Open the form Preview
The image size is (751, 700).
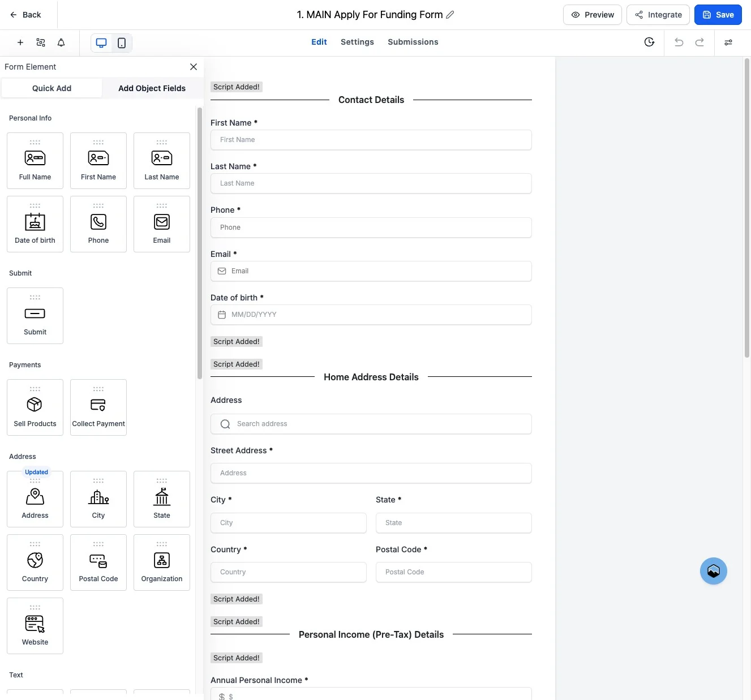[x=593, y=15]
